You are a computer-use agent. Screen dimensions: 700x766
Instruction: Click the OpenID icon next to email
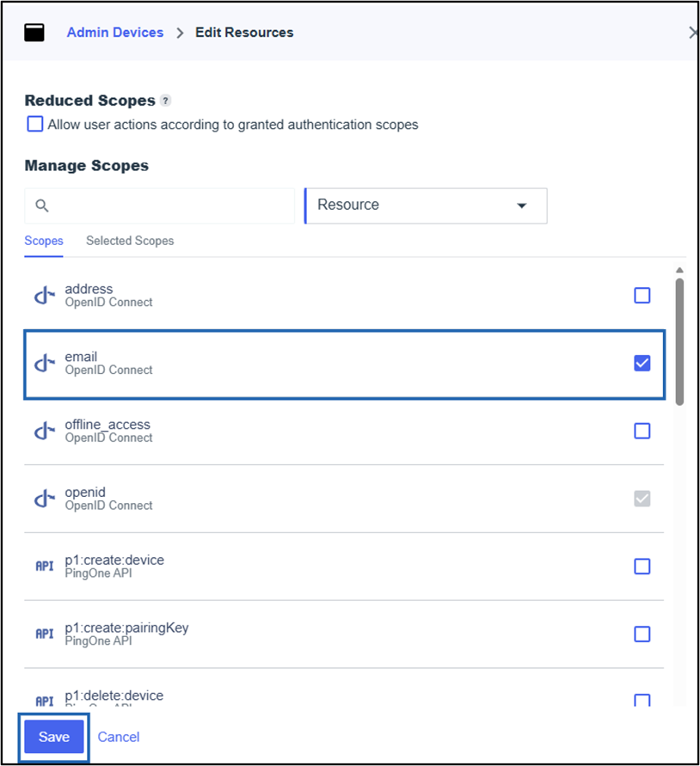[45, 364]
